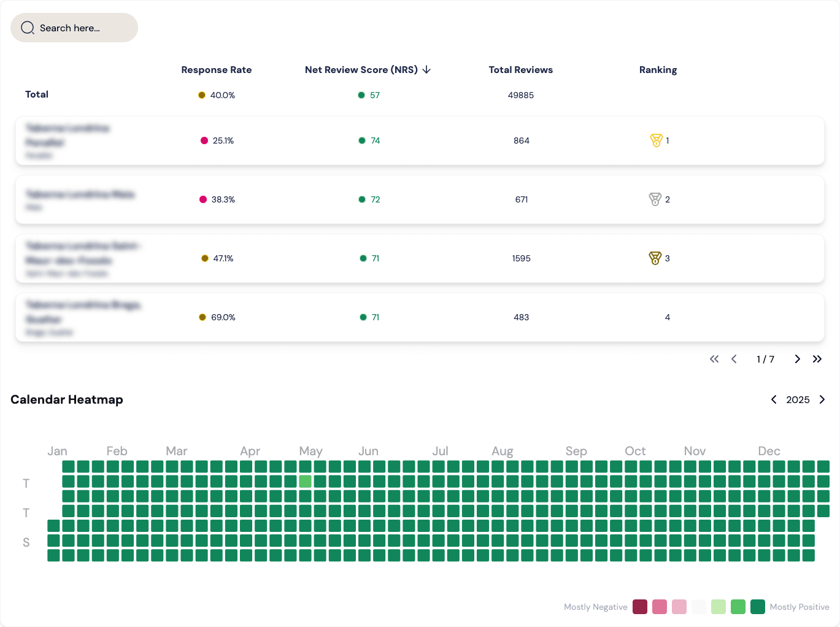The height and width of the screenshot is (627, 840).
Task: Return to first page with double-left chevron
Action: coord(714,359)
